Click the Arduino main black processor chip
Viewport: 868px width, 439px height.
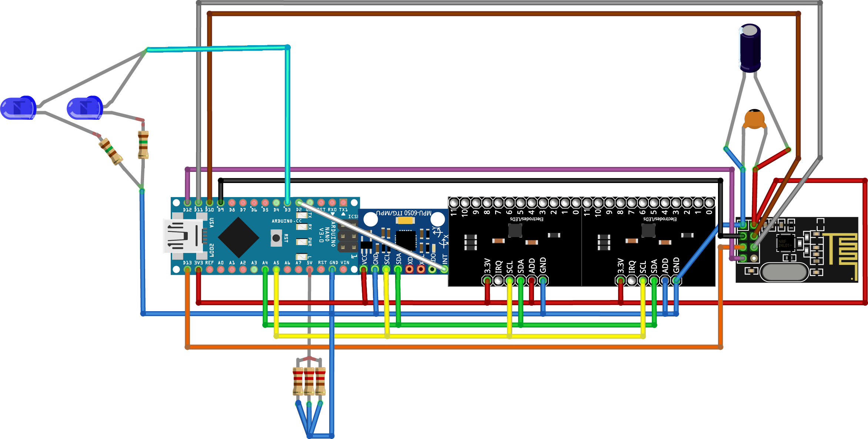(238, 237)
